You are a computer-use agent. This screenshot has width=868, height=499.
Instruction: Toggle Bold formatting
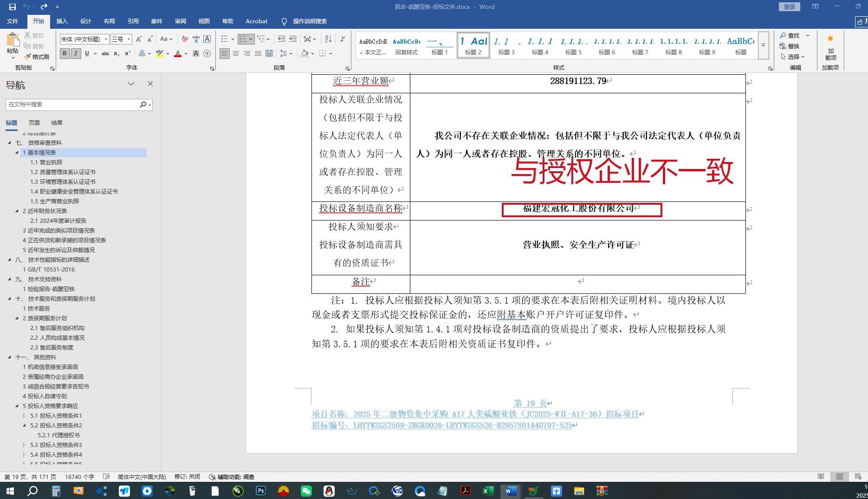pyautogui.click(x=65, y=54)
